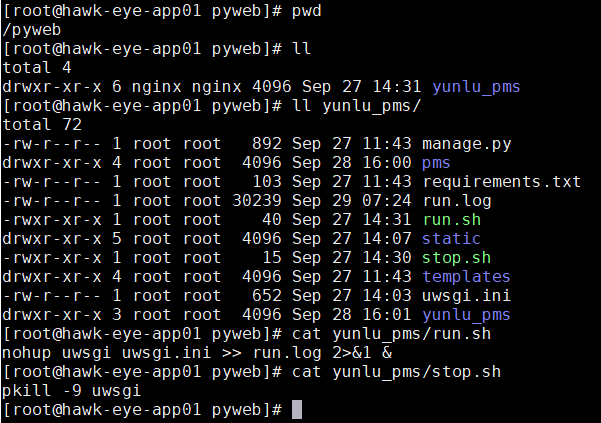The image size is (601, 423).
Task: Select the blue 'static' directory name
Action: (x=451, y=239)
